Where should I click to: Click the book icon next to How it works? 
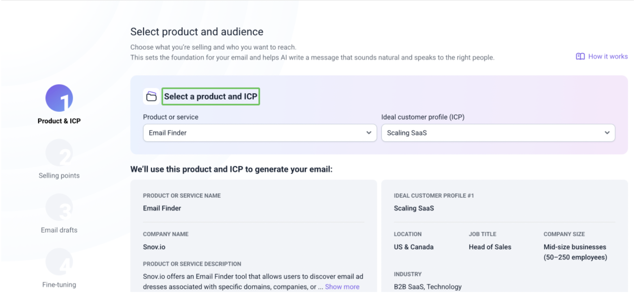point(580,57)
